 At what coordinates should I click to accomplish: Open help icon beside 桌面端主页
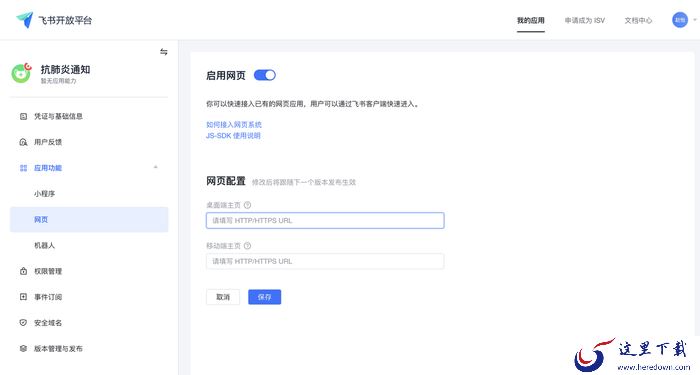[247, 205]
